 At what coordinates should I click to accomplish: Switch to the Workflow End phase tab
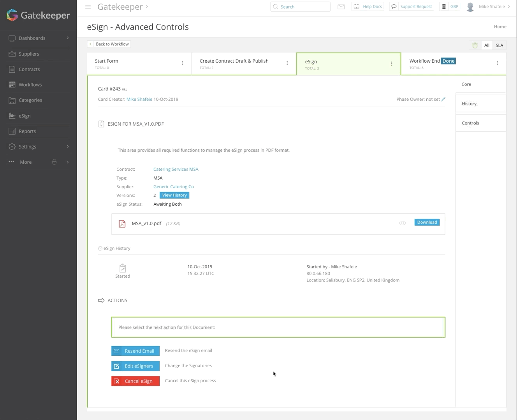(x=454, y=64)
